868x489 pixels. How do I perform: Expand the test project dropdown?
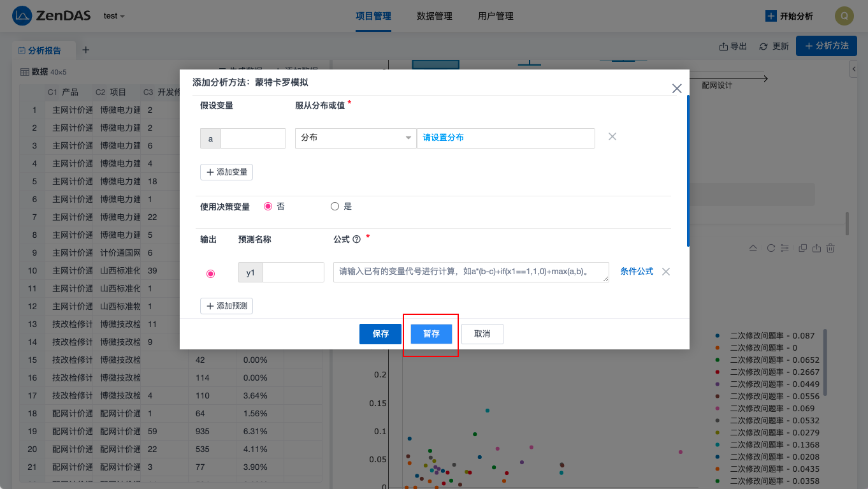coord(114,16)
